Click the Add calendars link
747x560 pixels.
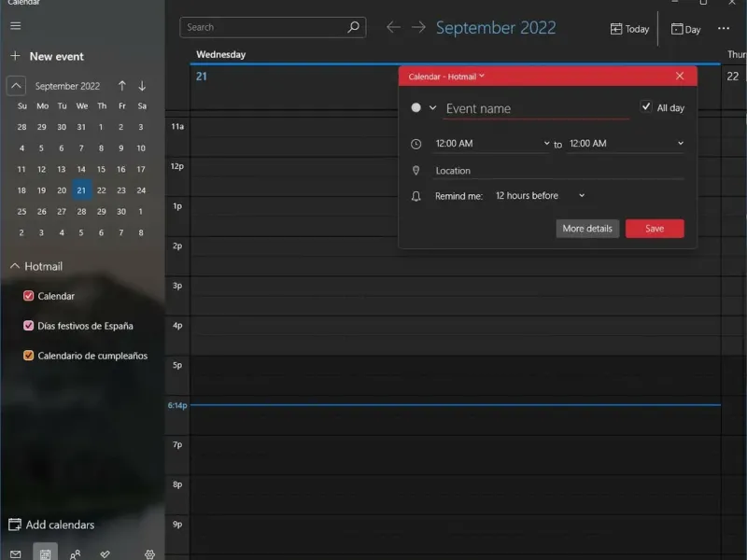60,525
